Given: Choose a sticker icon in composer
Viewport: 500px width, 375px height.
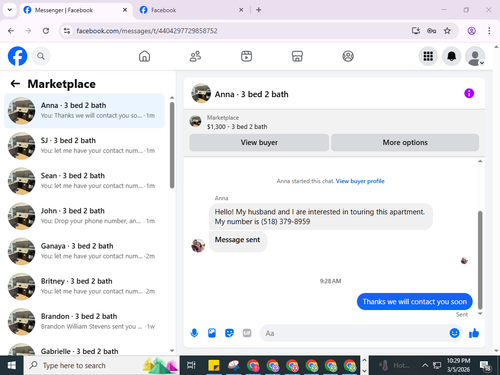Looking at the screenshot, I should (x=229, y=333).
